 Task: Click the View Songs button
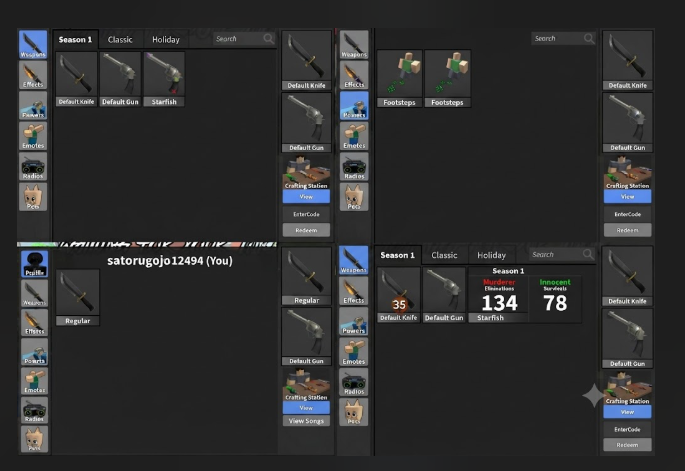point(306,421)
